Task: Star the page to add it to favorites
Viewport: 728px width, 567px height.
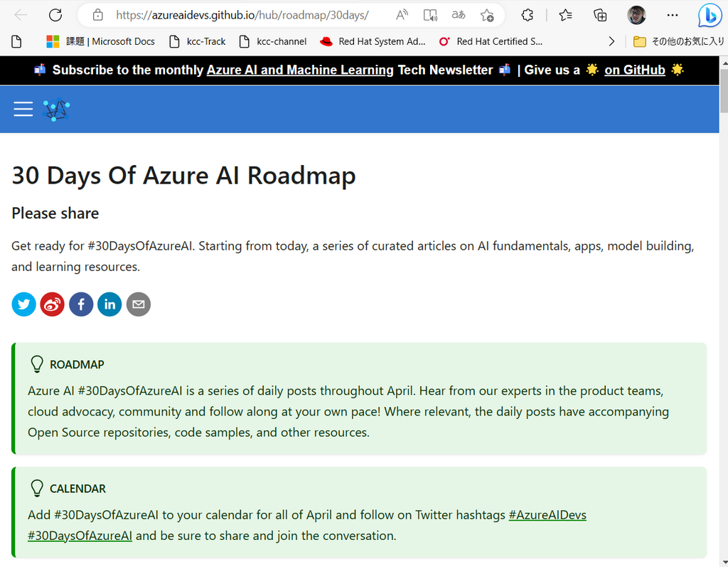Action: (488, 15)
